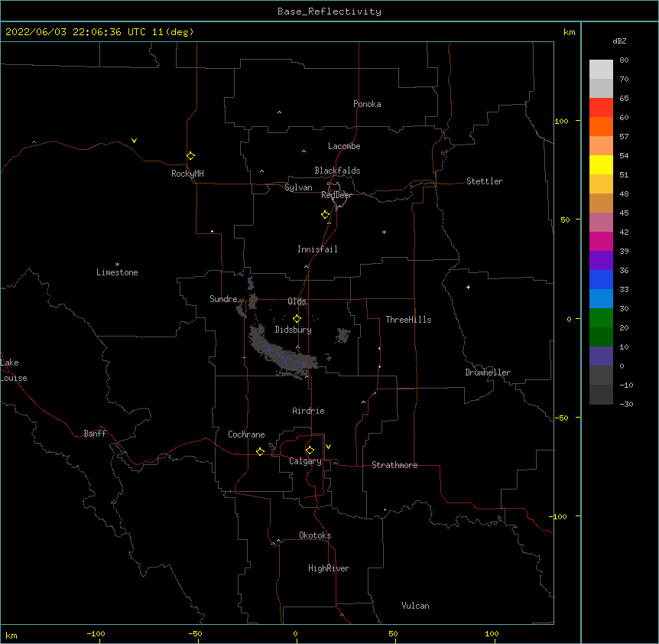The width and height of the screenshot is (659, 644).
Task: Click the indigo 10-0 dBZ legend band
Action: coord(601,356)
